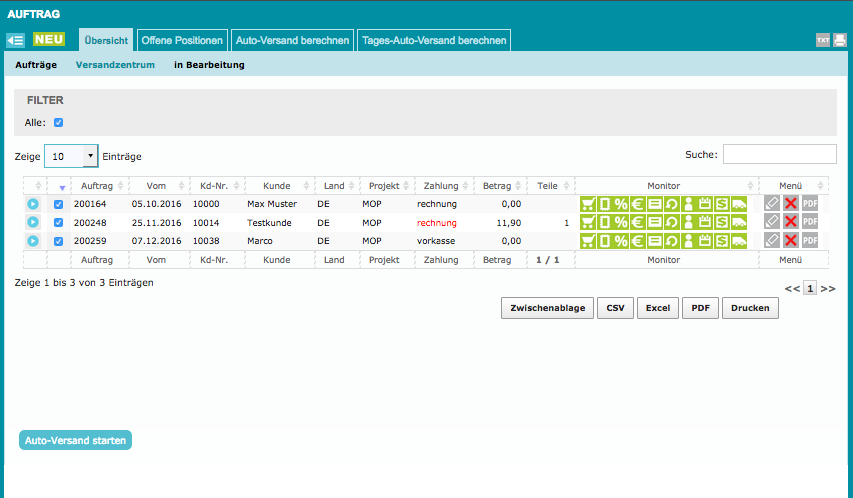Click the delivery truck icon for order 200259

pyautogui.click(x=738, y=241)
